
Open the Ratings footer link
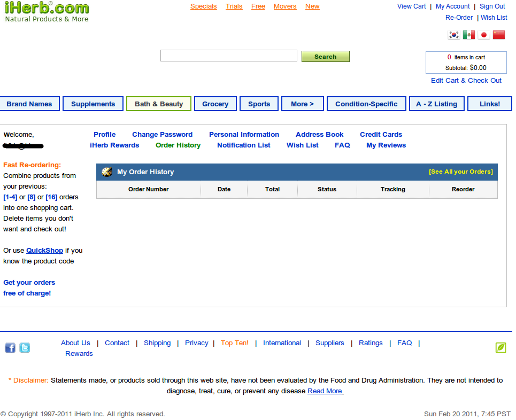[x=371, y=343]
